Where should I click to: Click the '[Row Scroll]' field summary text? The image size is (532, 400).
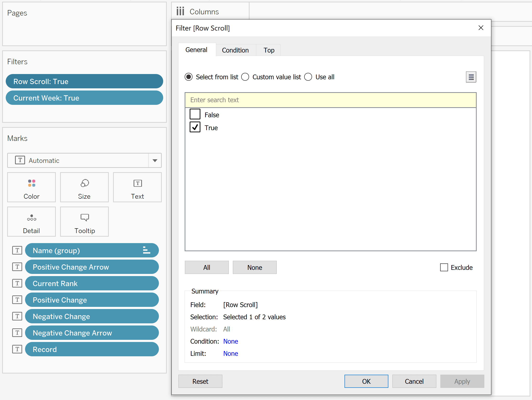pos(240,305)
